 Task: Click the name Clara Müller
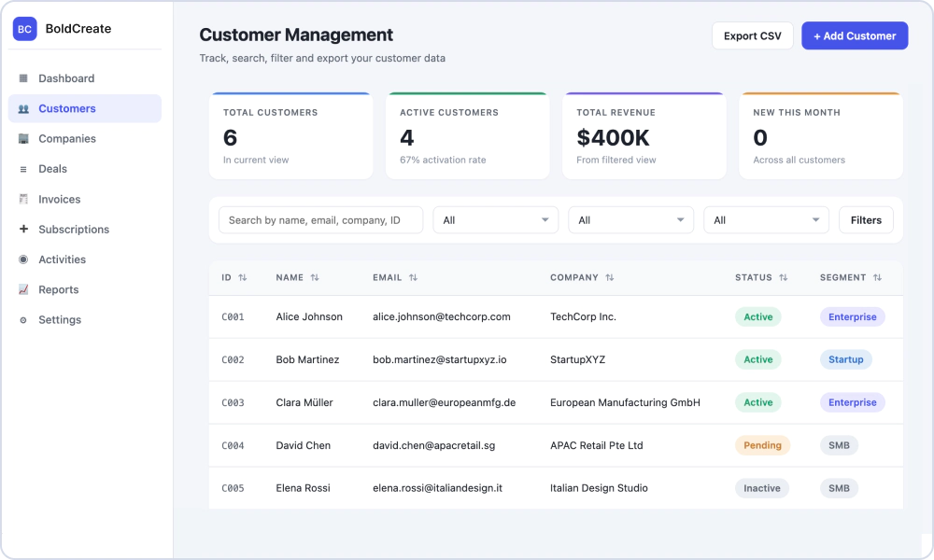click(x=304, y=402)
